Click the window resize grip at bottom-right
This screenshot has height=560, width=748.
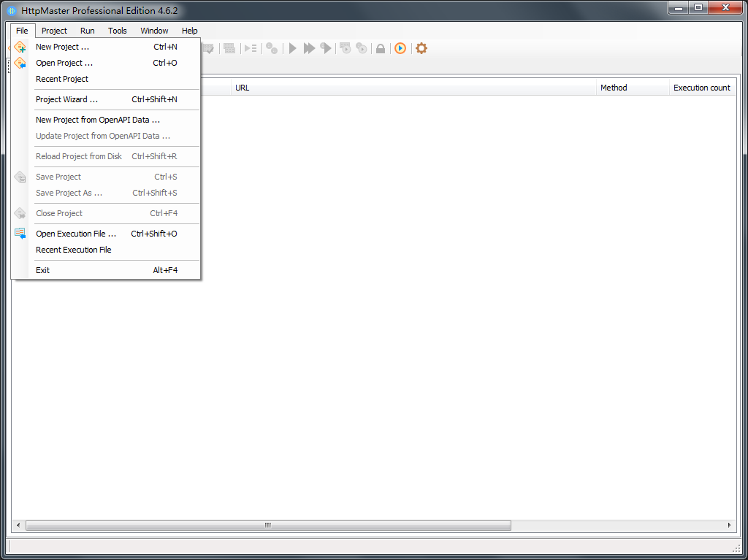[736, 548]
